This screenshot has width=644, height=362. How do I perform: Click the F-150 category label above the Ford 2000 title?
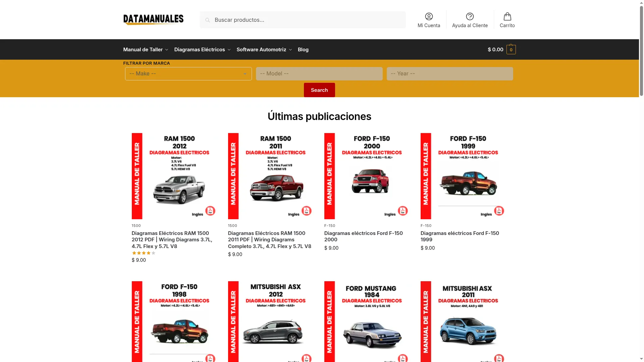click(x=330, y=226)
